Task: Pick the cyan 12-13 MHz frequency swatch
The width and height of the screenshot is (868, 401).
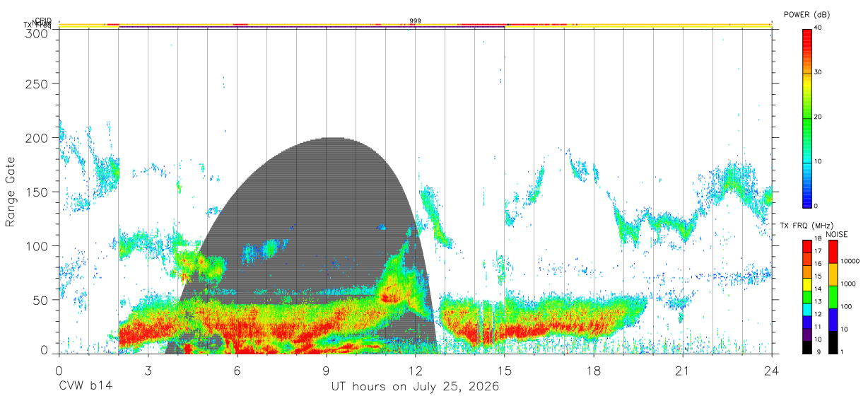Action: [807, 308]
